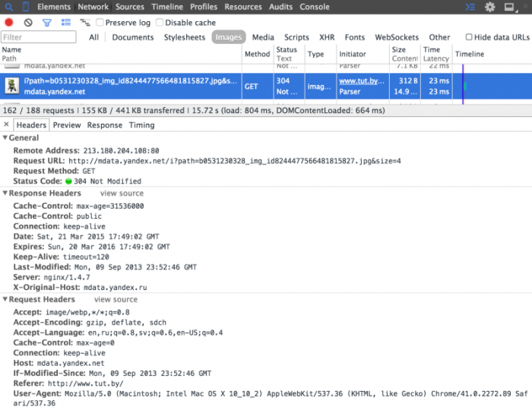Follow the www.tut.by initiator link
Screen dimensions: 532x407
pyautogui.click(x=361, y=81)
